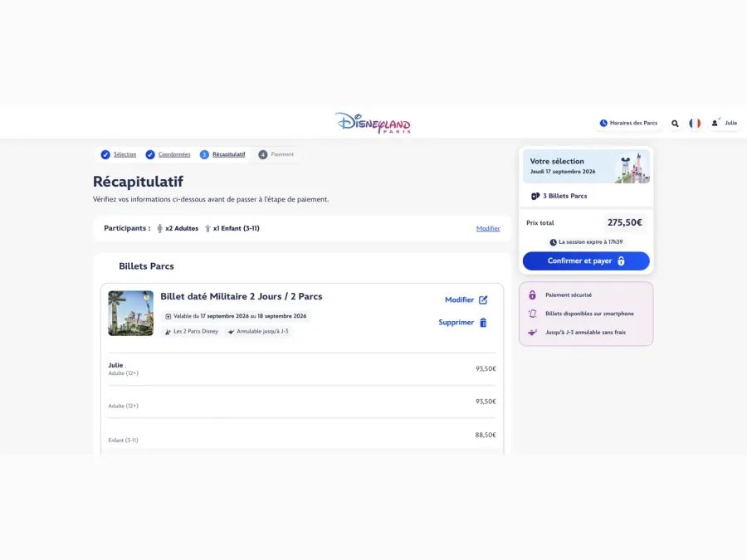Click Enfant (3-11) ticket row label
This screenshot has width=747, height=560.
[123, 440]
